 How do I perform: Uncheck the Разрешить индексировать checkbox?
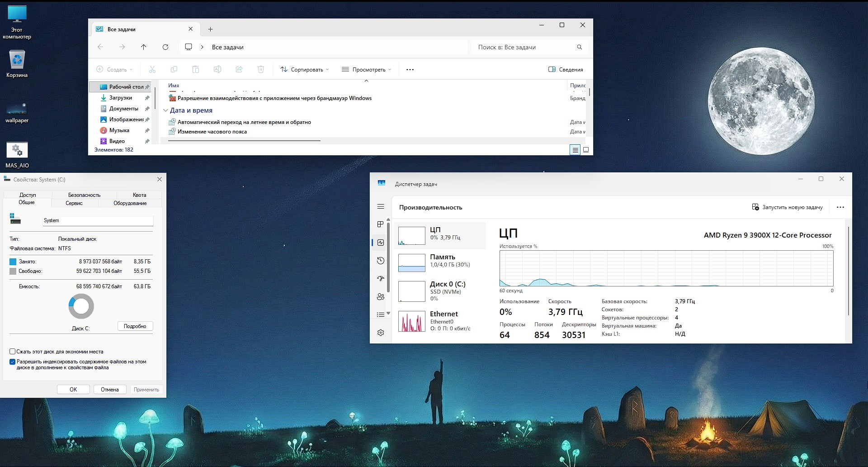point(11,362)
